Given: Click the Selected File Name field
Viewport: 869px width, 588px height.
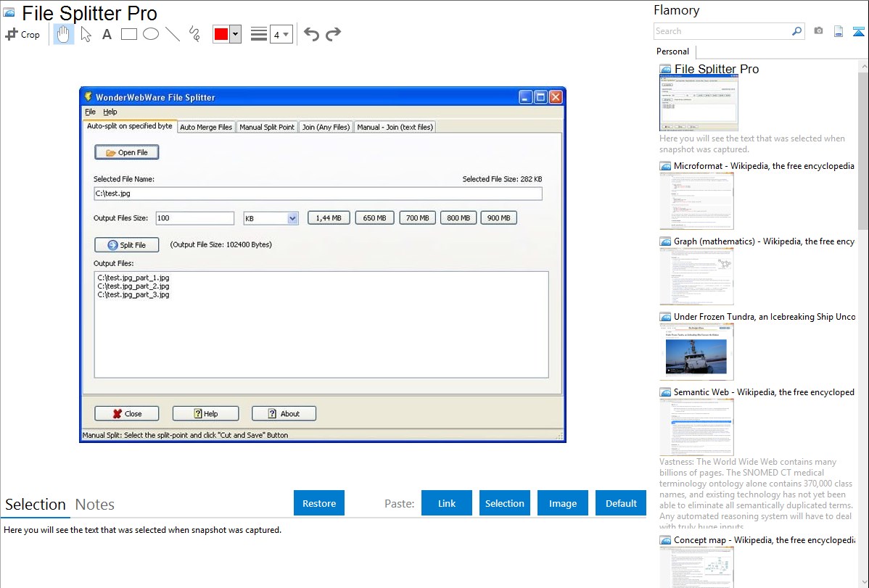Looking at the screenshot, I should tap(318, 194).
